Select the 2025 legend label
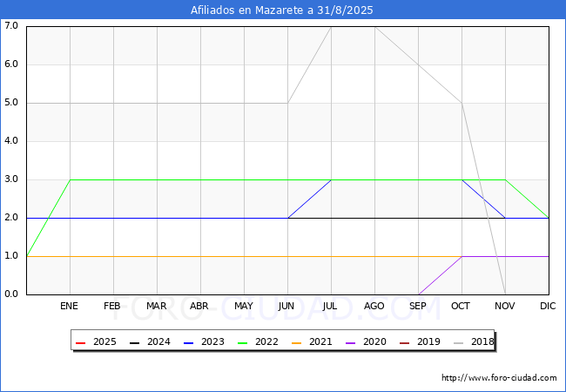Viewport: 566px width, 392px height. pyautogui.click(x=104, y=341)
